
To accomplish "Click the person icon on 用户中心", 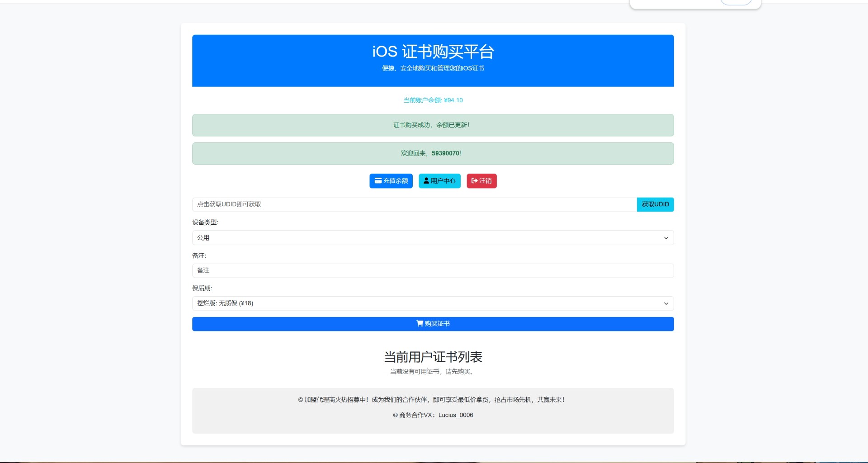I will click(x=426, y=181).
